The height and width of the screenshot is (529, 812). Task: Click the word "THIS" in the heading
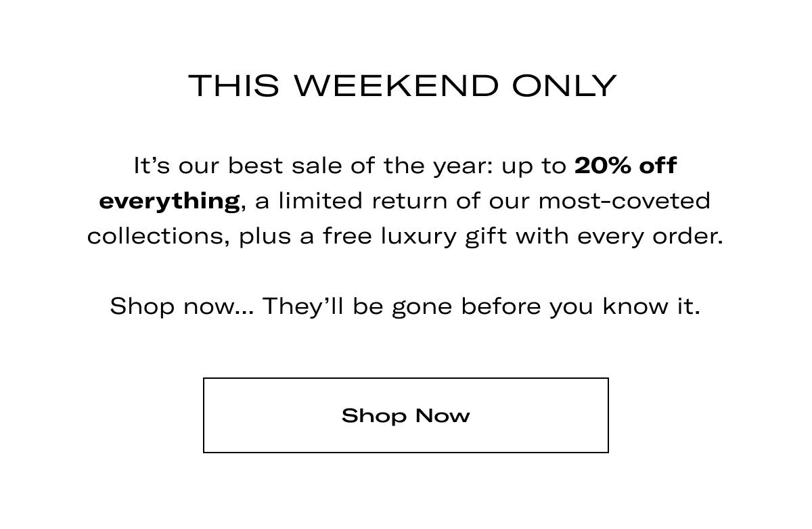coord(234,86)
